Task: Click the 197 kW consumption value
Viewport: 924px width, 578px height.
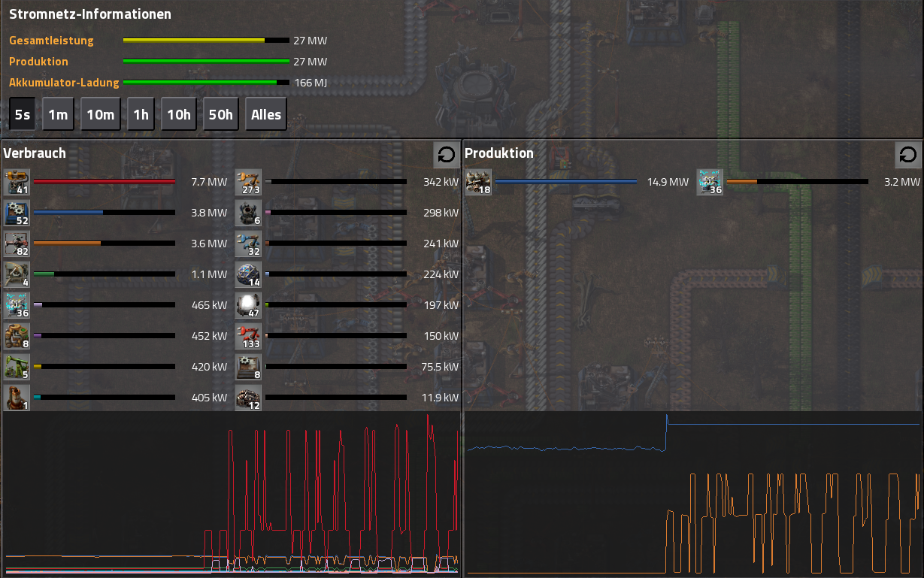Action: pyautogui.click(x=441, y=305)
